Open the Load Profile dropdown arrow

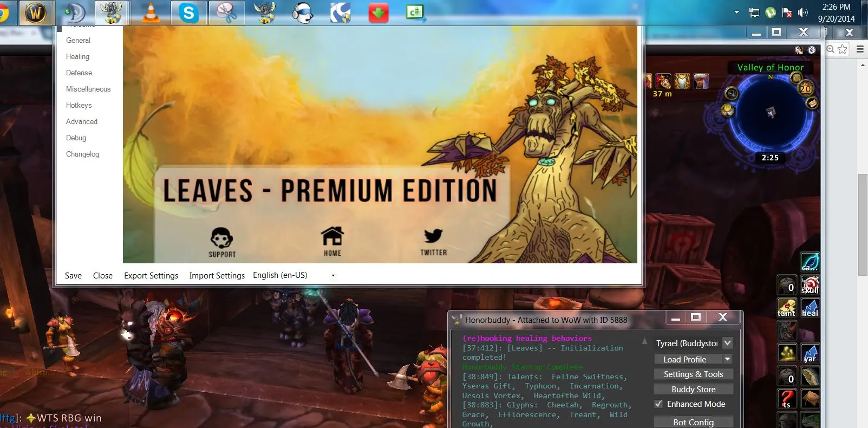(x=728, y=359)
